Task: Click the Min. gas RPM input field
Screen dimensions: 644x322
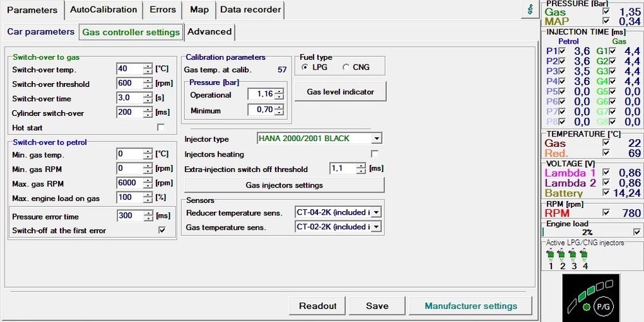Action: point(130,168)
